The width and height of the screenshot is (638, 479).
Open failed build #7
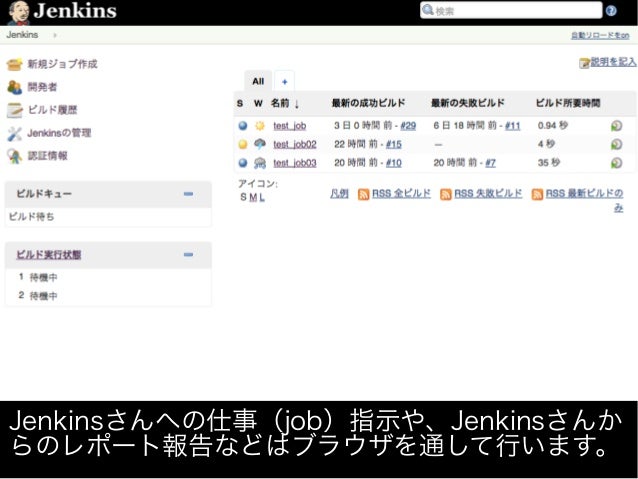pyautogui.click(x=490, y=163)
